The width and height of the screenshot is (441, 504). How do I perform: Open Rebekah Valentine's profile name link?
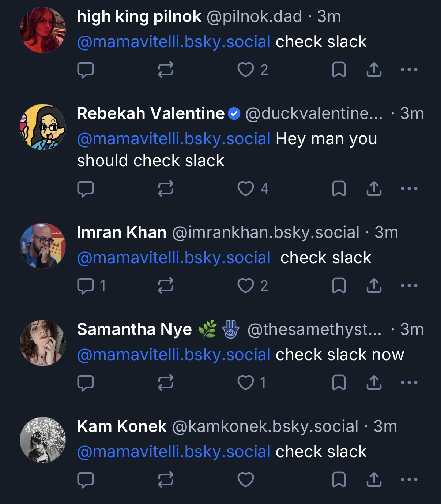[x=151, y=113]
